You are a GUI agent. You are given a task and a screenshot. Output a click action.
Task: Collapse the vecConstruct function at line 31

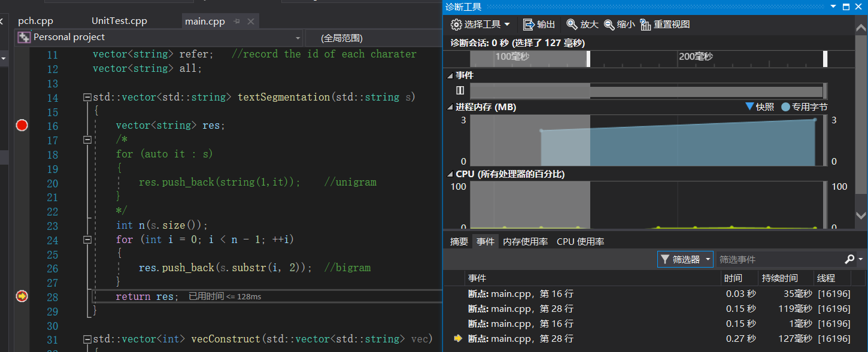pyautogui.click(x=87, y=339)
